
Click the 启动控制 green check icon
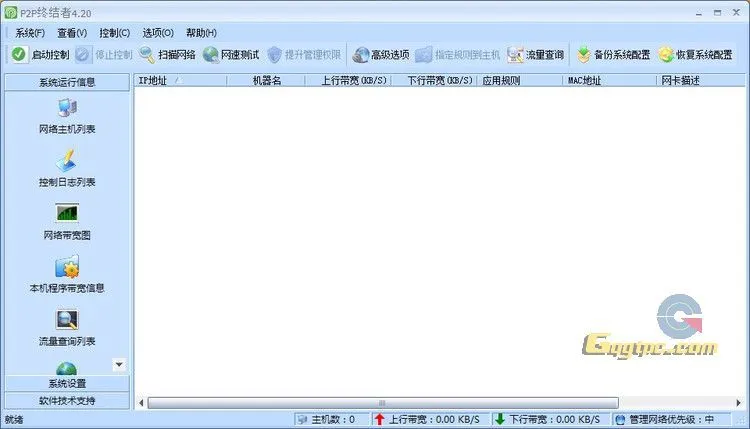[19, 55]
